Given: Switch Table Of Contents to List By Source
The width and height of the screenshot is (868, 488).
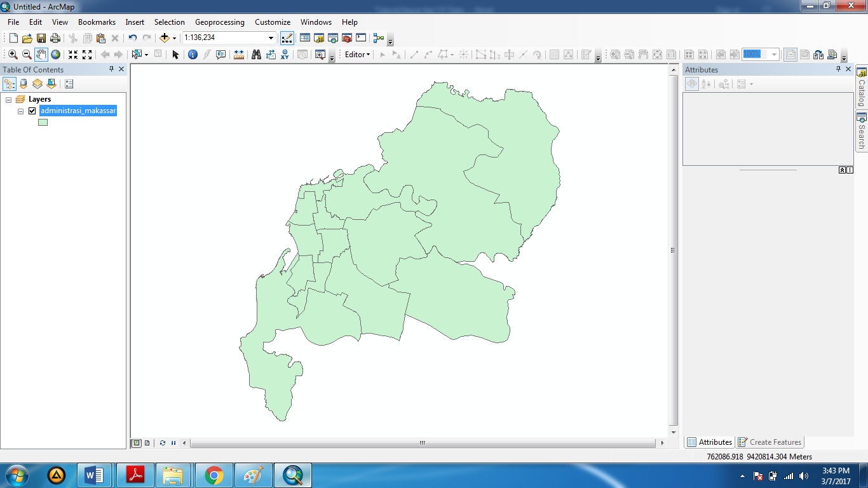Looking at the screenshot, I should [23, 83].
